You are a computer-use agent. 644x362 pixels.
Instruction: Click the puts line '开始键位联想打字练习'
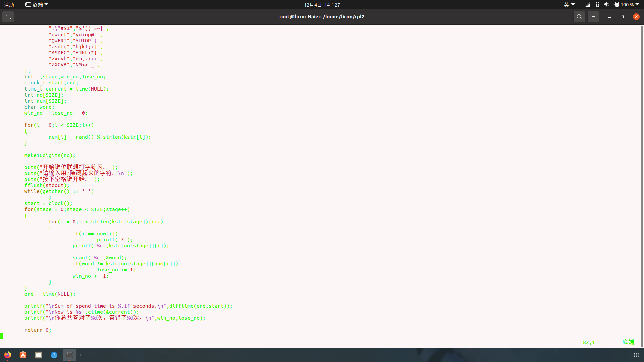(71, 167)
